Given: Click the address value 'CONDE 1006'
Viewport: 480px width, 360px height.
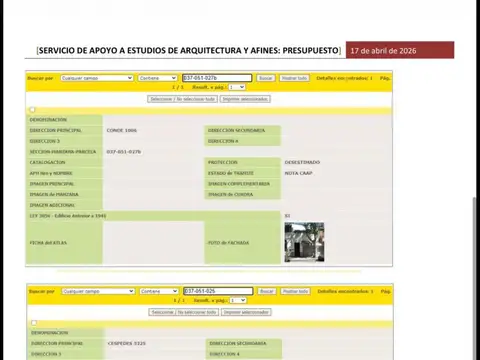Looking at the screenshot, I should point(122,130).
